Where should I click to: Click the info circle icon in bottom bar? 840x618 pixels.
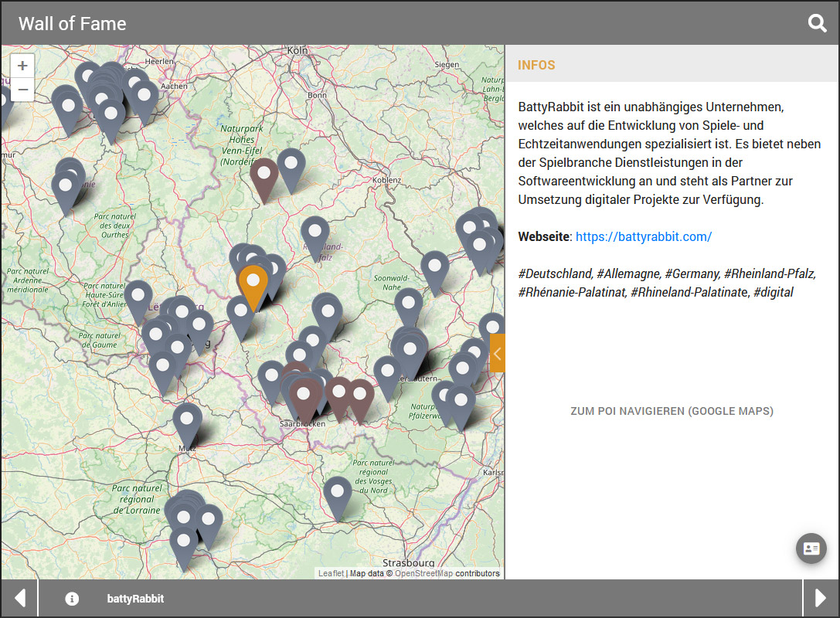tap(72, 599)
